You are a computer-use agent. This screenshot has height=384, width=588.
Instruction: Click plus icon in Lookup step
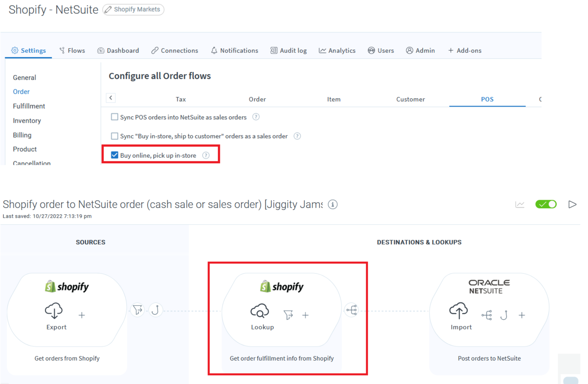pos(306,315)
